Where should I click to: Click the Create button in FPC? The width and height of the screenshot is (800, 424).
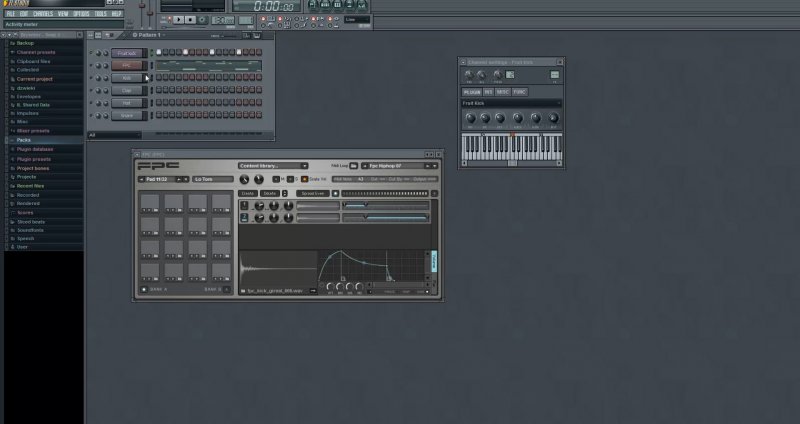[248, 193]
